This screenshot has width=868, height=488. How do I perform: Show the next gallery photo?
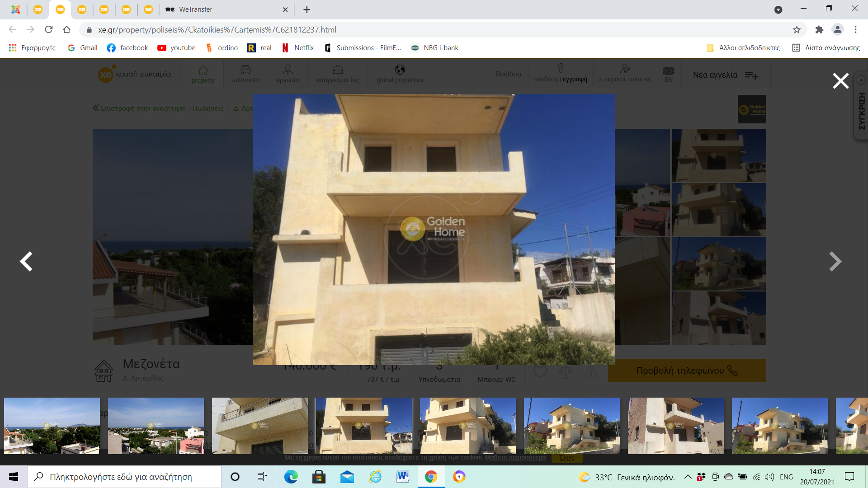coord(835,261)
